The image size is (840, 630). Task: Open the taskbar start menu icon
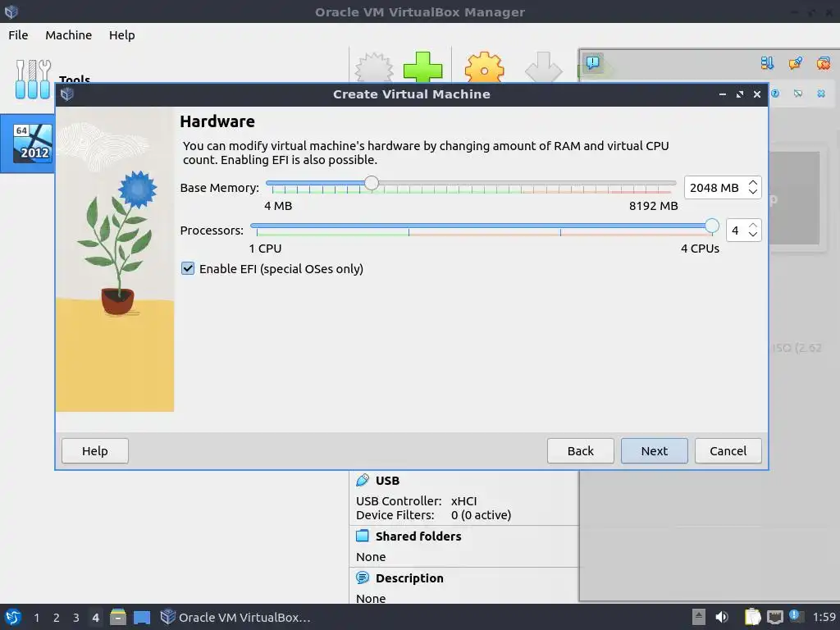click(12, 617)
